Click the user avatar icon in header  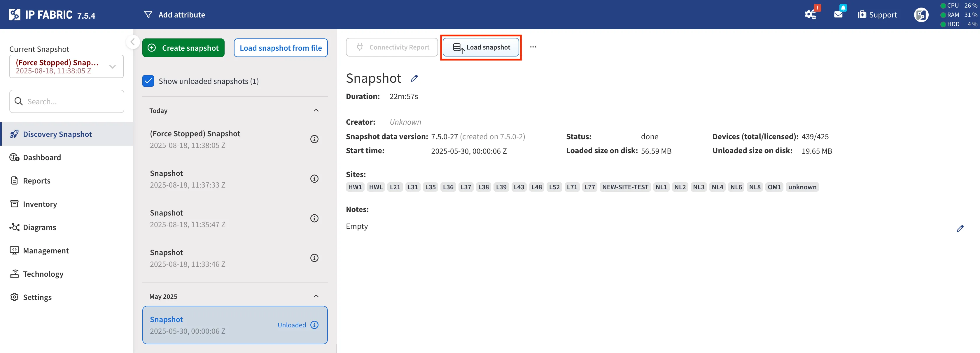921,15
